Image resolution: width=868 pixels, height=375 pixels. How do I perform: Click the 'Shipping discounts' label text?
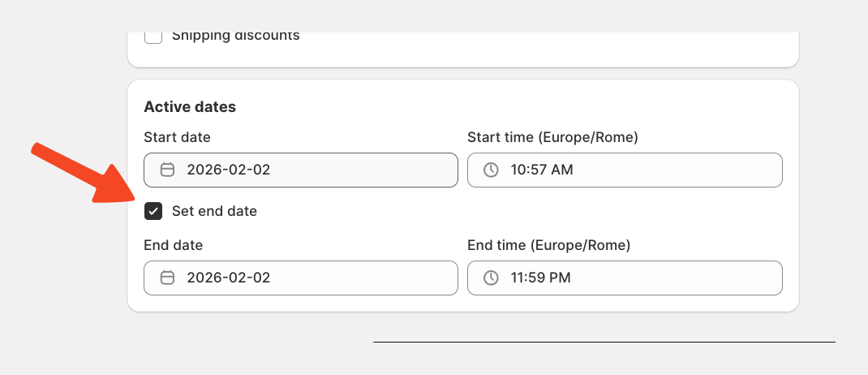click(235, 36)
